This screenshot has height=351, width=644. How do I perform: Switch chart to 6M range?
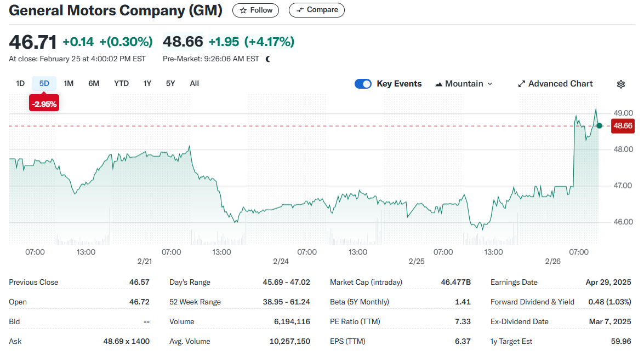click(x=94, y=84)
